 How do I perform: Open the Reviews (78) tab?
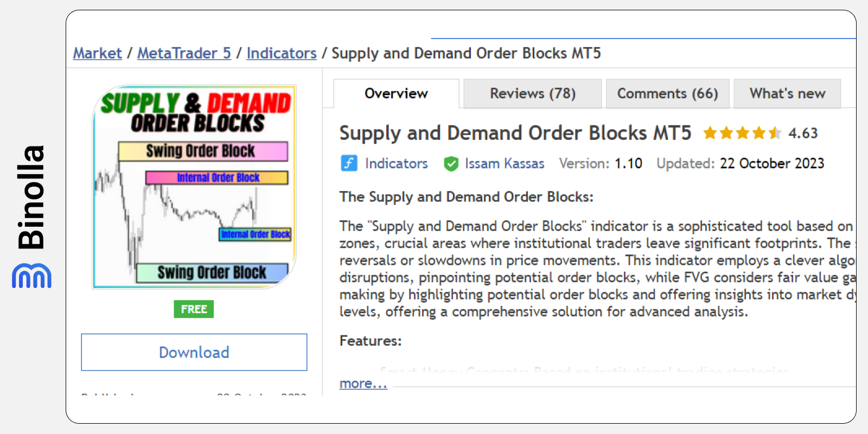click(532, 94)
